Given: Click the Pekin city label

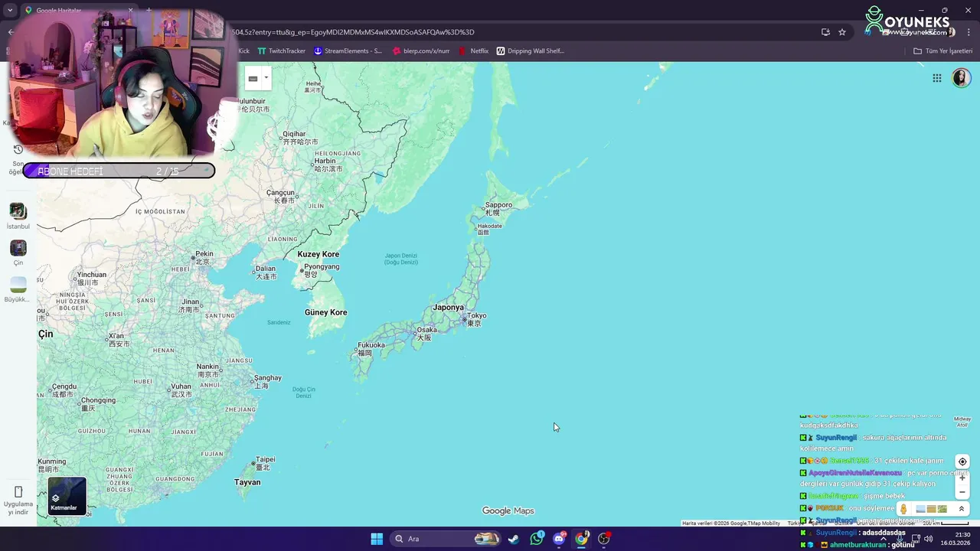Looking at the screenshot, I should (x=204, y=257).
